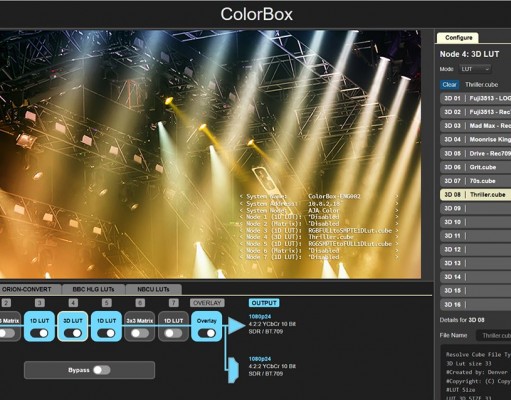Select the 3D 03 Mad Max LUT slot
The width and height of the screenshot is (511, 400).
coord(476,126)
